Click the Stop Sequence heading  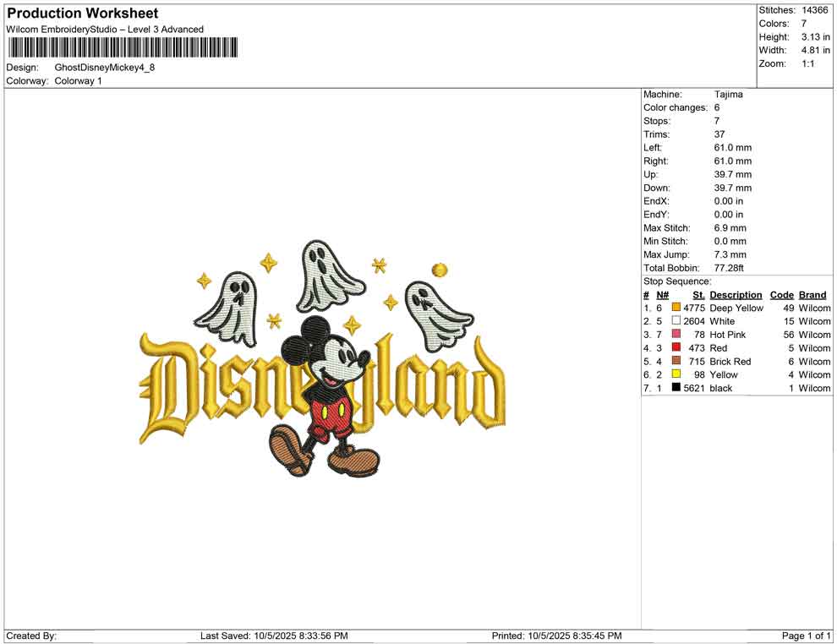pyautogui.click(x=677, y=281)
